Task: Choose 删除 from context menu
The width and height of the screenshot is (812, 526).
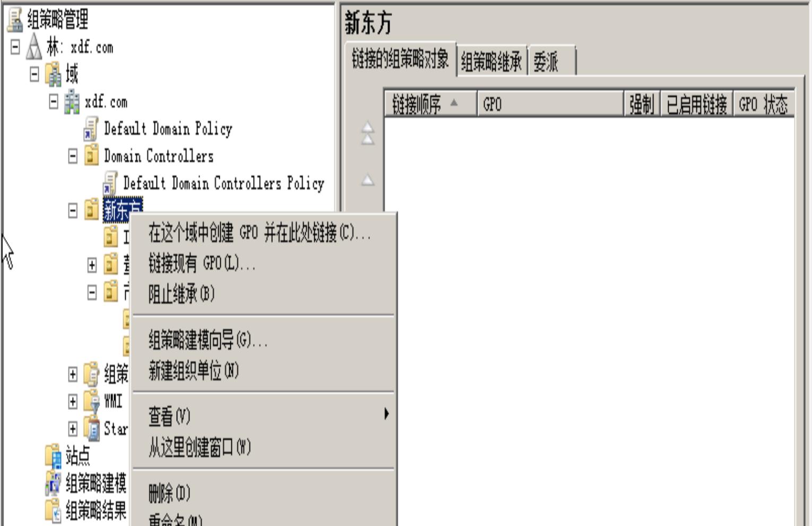Action: coord(263,493)
